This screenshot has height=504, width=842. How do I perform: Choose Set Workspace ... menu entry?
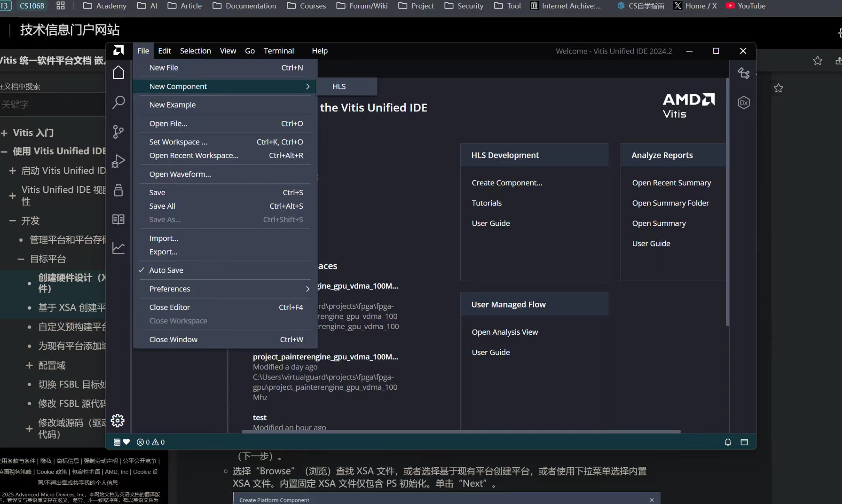point(225,142)
